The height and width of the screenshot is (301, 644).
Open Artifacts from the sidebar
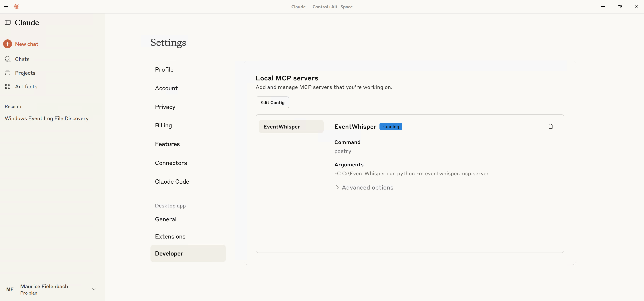26,87
